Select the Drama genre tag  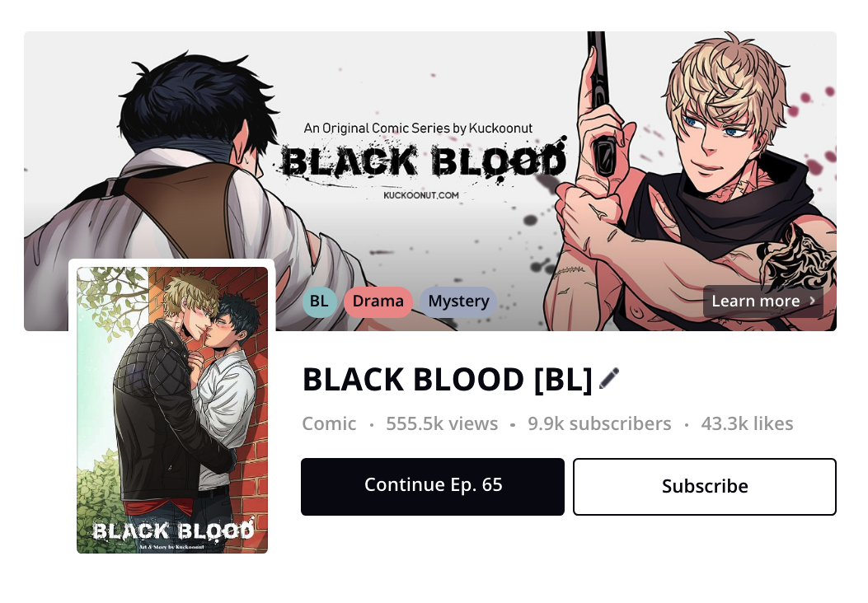378,301
